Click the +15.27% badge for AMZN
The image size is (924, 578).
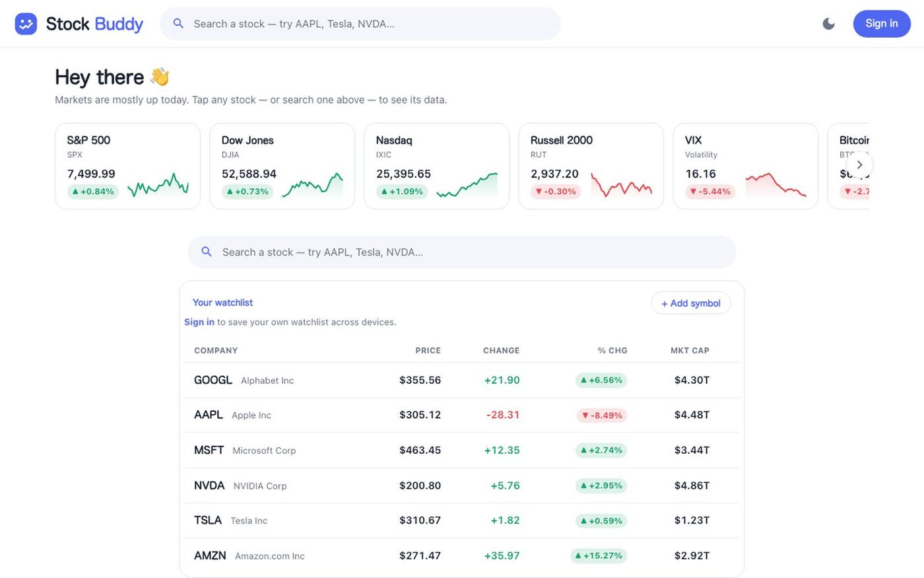[x=599, y=556]
